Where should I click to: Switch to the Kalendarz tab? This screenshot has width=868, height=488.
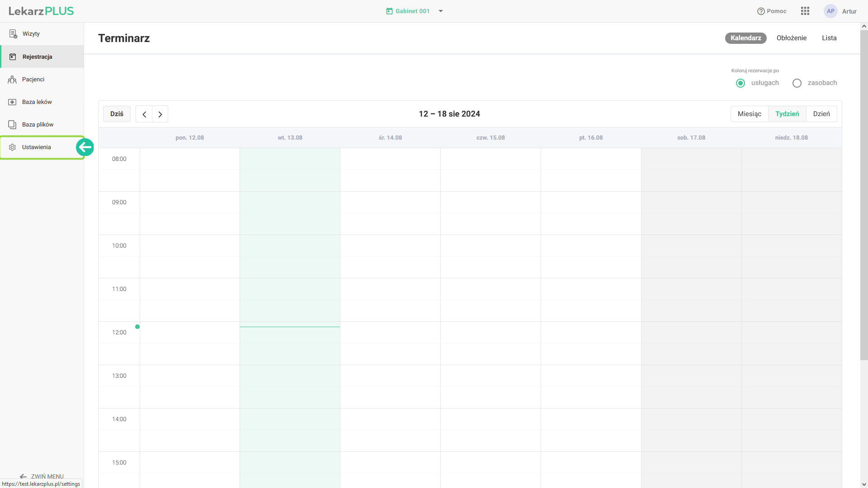[746, 38]
